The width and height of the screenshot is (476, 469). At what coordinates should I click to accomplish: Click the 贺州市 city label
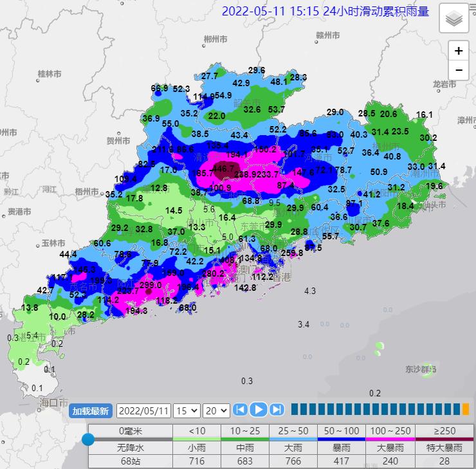pyautogui.click(x=118, y=140)
